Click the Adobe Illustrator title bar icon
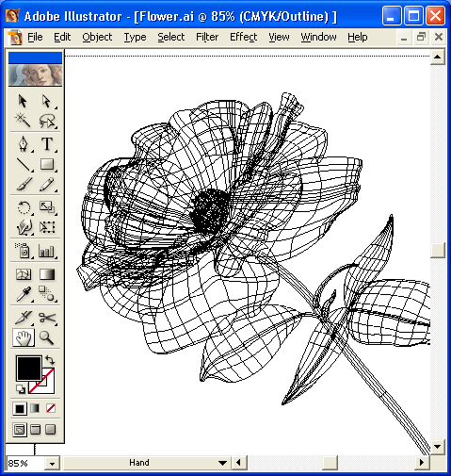Image resolution: width=451 pixels, height=476 pixels. click(x=12, y=16)
